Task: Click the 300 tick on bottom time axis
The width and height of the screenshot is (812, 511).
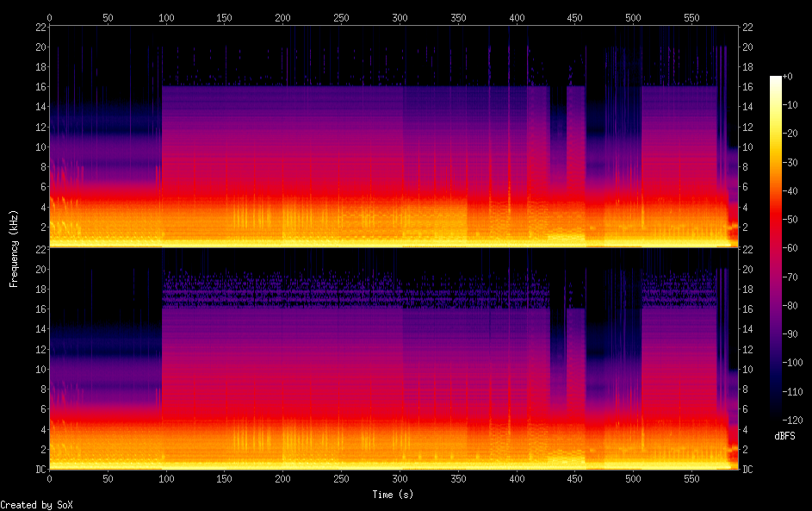Action: point(400,478)
